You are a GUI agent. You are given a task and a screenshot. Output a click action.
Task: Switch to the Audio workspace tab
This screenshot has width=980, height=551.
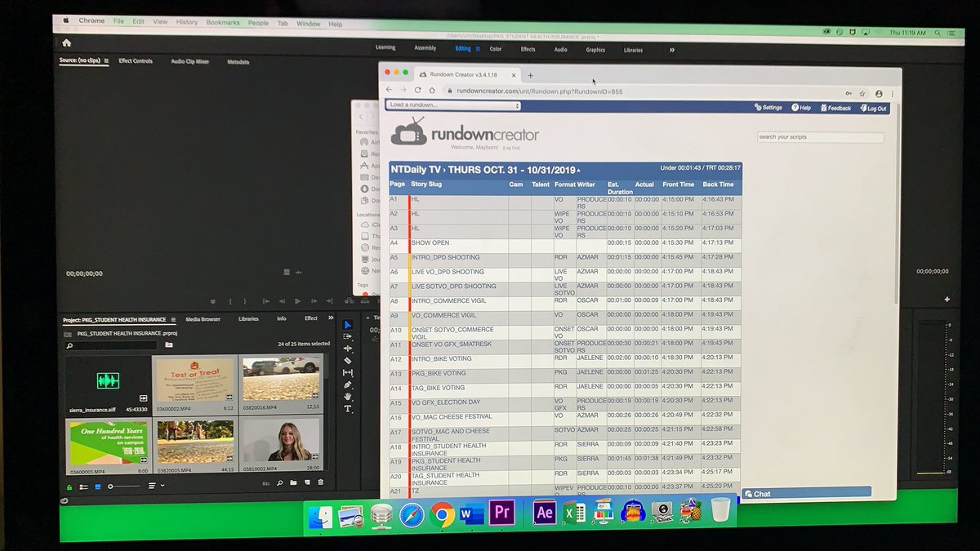(561, 50)
